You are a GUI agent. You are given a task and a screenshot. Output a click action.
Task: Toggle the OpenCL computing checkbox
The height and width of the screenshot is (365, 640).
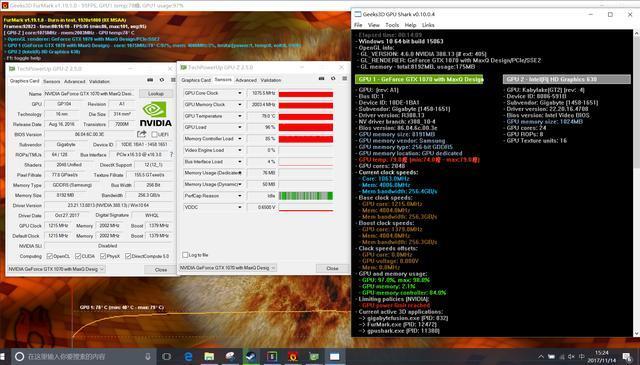(50, 256)
